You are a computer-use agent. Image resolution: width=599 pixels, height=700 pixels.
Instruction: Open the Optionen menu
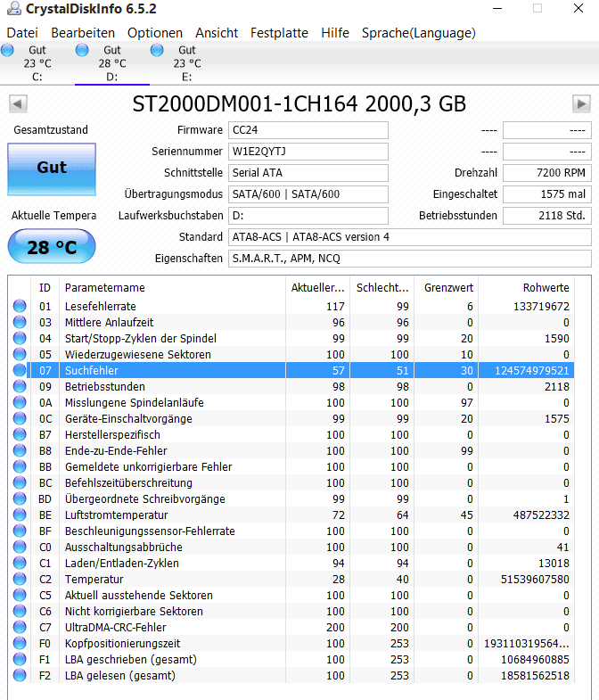155,33
